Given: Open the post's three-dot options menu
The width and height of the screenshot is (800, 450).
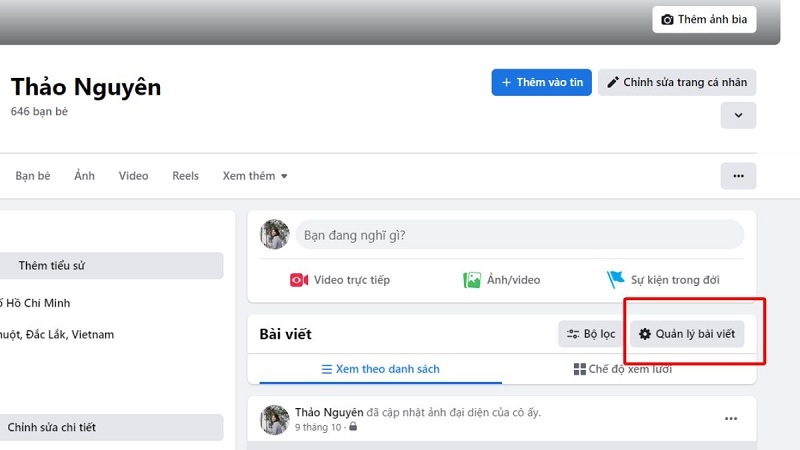Looking at the screenshot, I should click(731, 418).
